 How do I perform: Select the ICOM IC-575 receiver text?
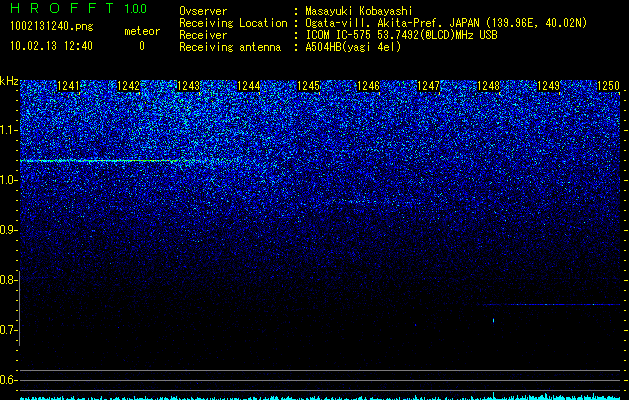pos(401,35)
